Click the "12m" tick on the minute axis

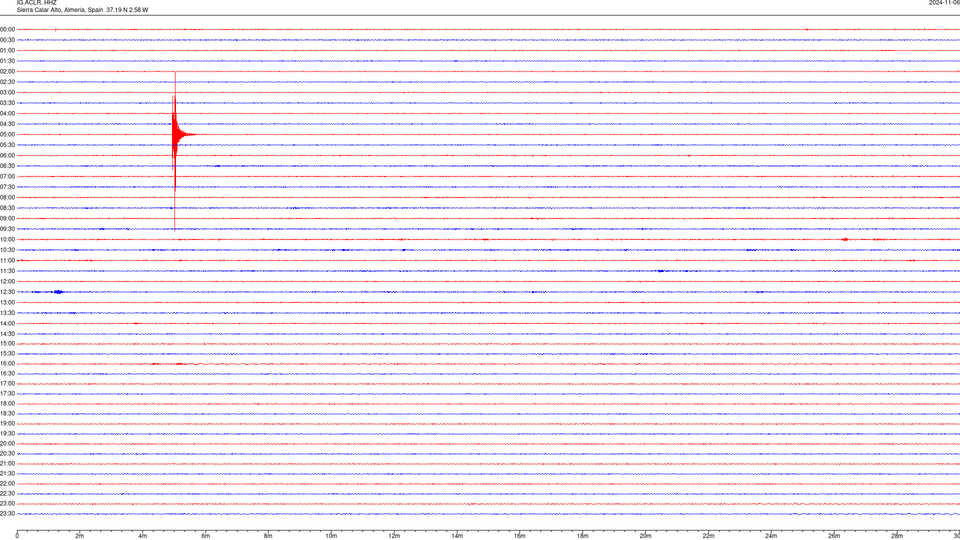point(394,536)
